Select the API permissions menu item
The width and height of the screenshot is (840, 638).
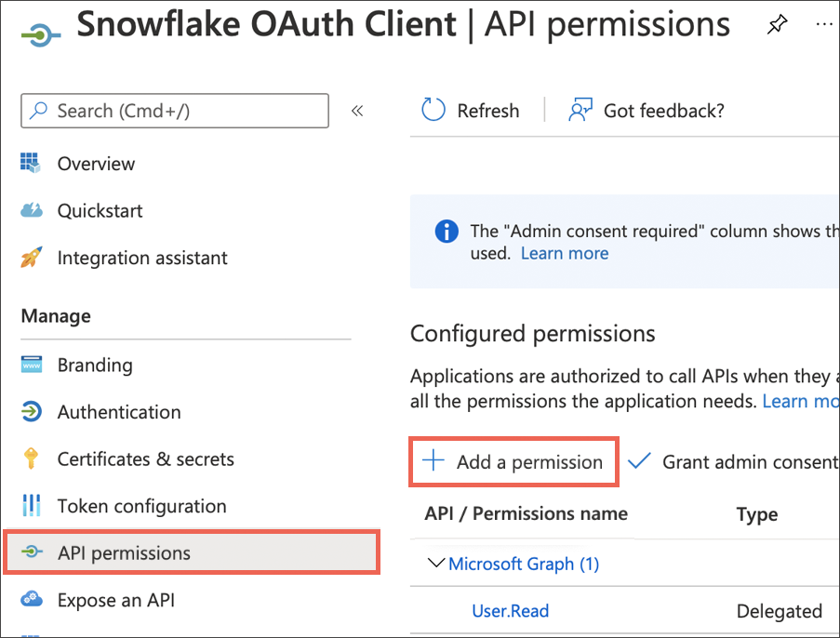coord(128,552)
